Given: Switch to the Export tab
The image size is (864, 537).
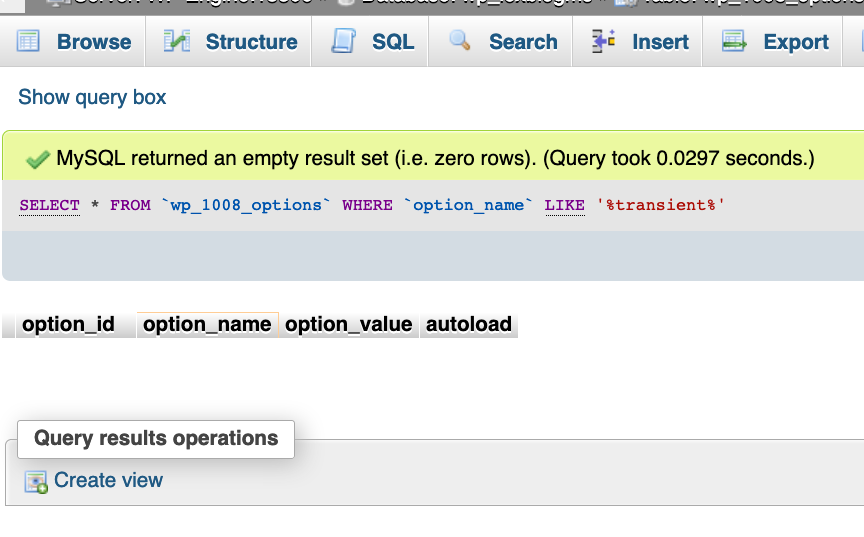Looking at the screenshot, I should click(x=773, y=42).
